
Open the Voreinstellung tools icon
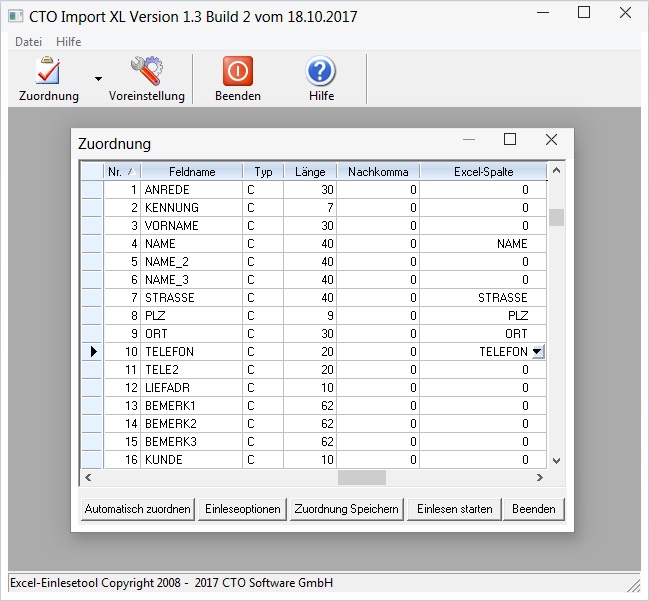click(147, 72)
